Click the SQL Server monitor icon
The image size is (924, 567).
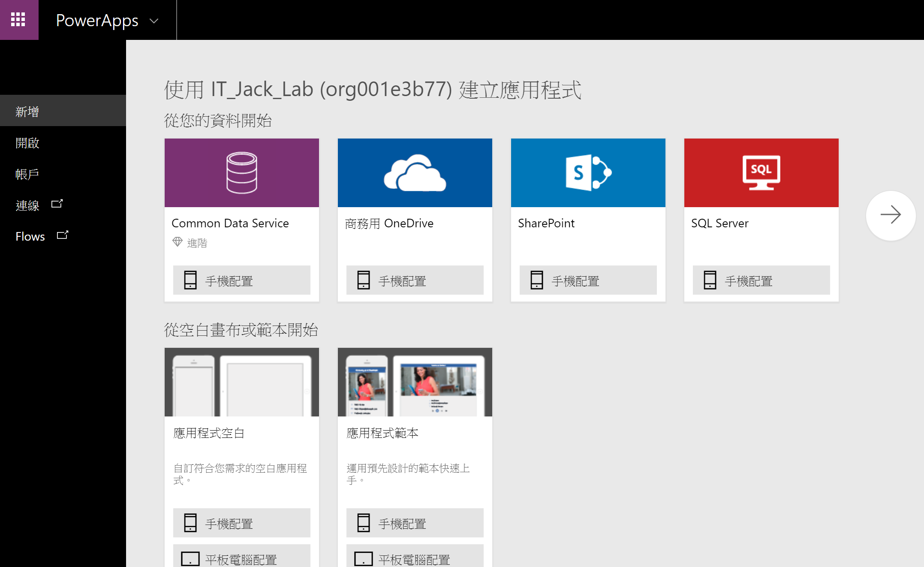click(x=761, y=173)
